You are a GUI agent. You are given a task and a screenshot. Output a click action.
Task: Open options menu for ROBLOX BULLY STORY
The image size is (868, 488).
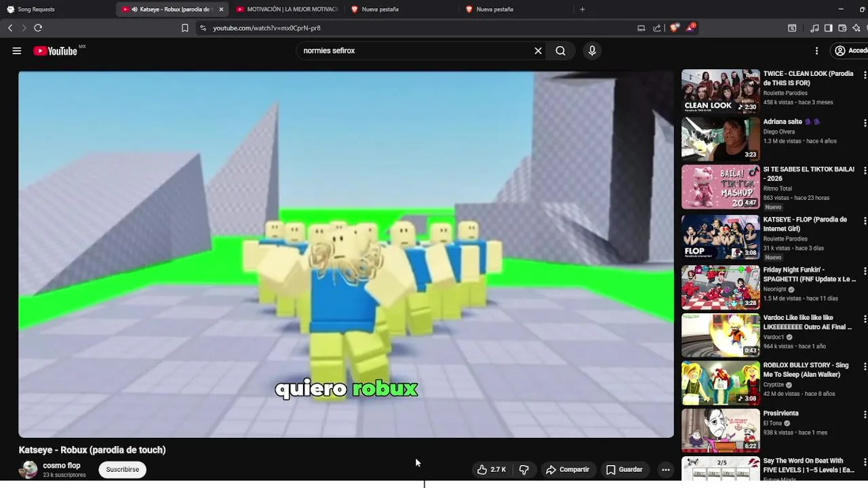coord(865,367)
